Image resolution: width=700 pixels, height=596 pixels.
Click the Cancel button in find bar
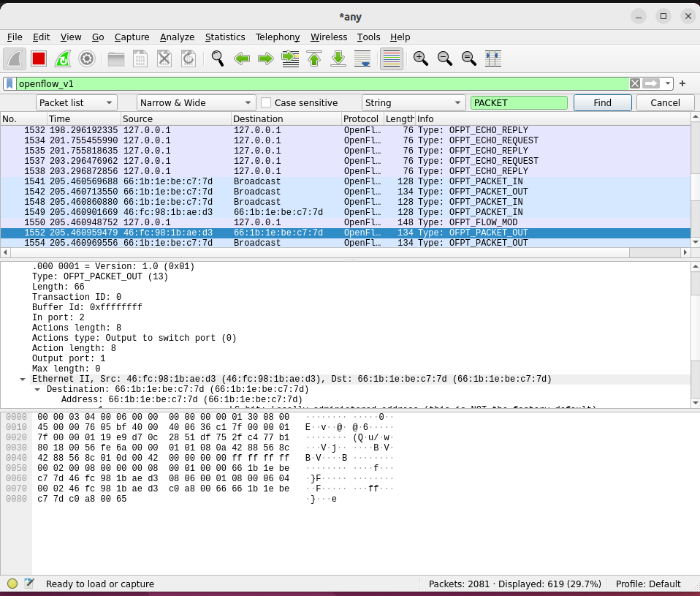[665, 103]
